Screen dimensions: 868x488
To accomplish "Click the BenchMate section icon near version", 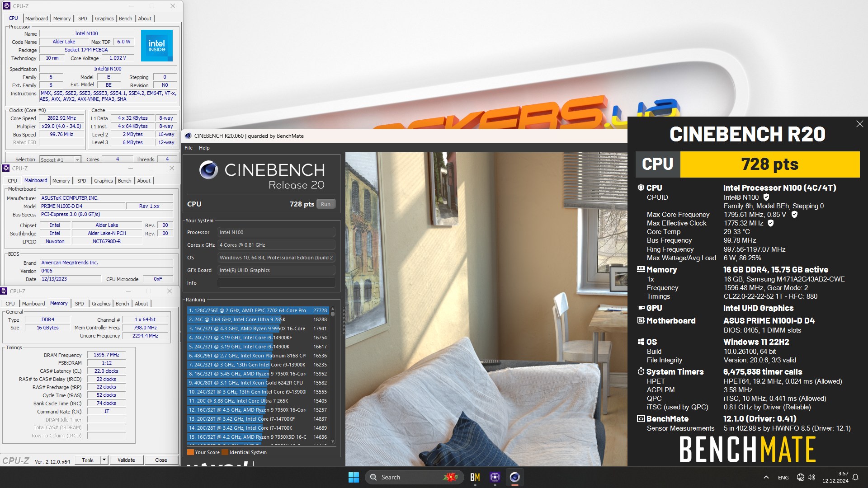I will (x=641, y=418).
